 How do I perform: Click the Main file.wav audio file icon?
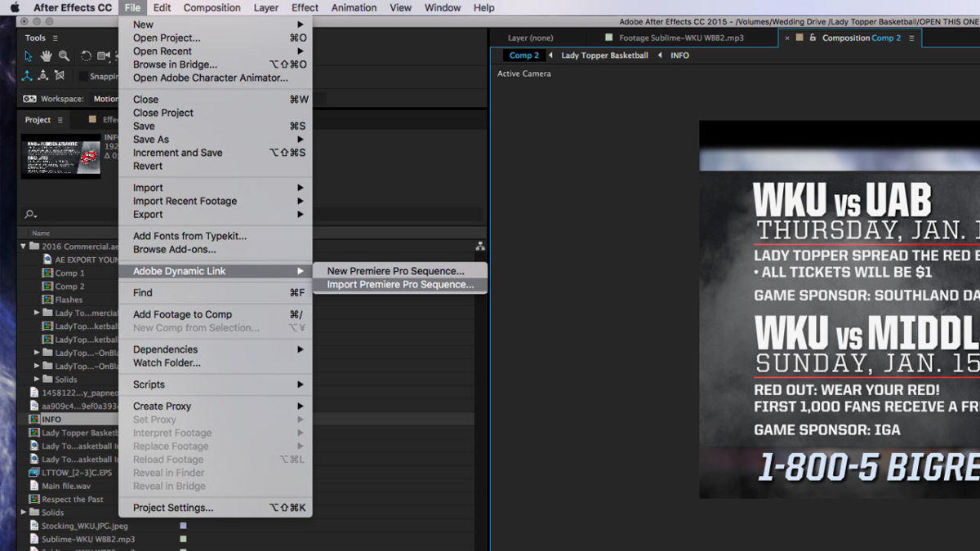click(x=34, y=486)
